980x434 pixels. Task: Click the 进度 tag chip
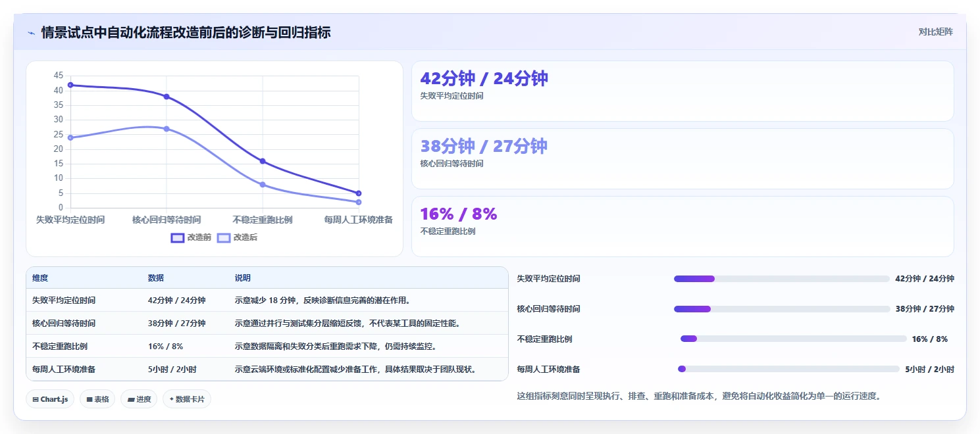tap(139, 399)
